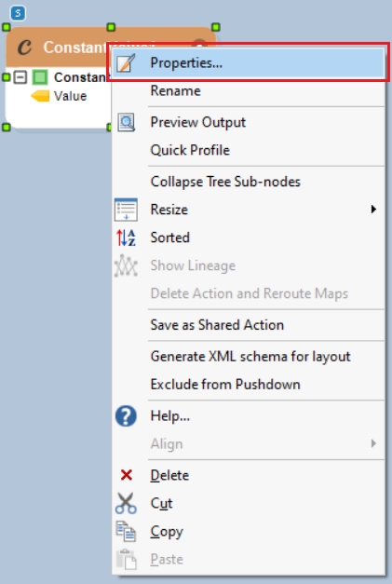Click the Preview Output magnifier icon

click(x=127, y=123)
